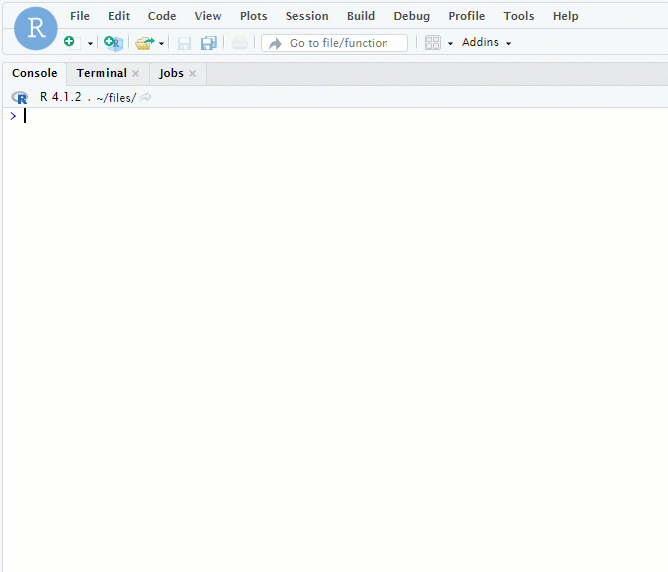Open the Tools menu
The width and height of the screenshot is (668, 572).
tap(518, 16)
